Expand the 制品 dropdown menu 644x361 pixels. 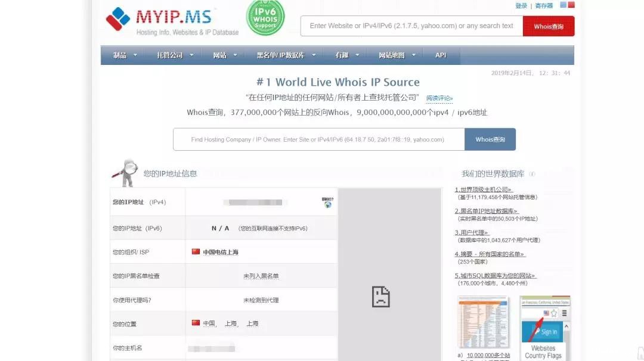click(125, 55)
